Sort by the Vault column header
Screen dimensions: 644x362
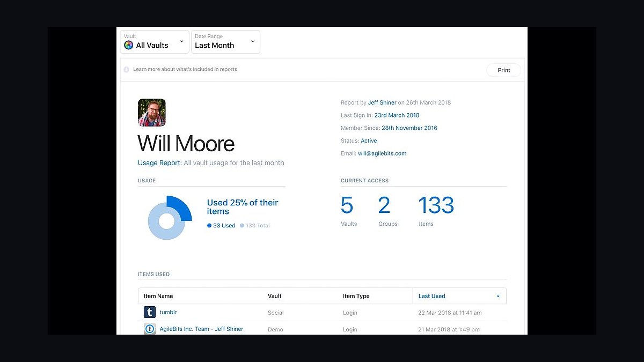(x=275, y=296)
